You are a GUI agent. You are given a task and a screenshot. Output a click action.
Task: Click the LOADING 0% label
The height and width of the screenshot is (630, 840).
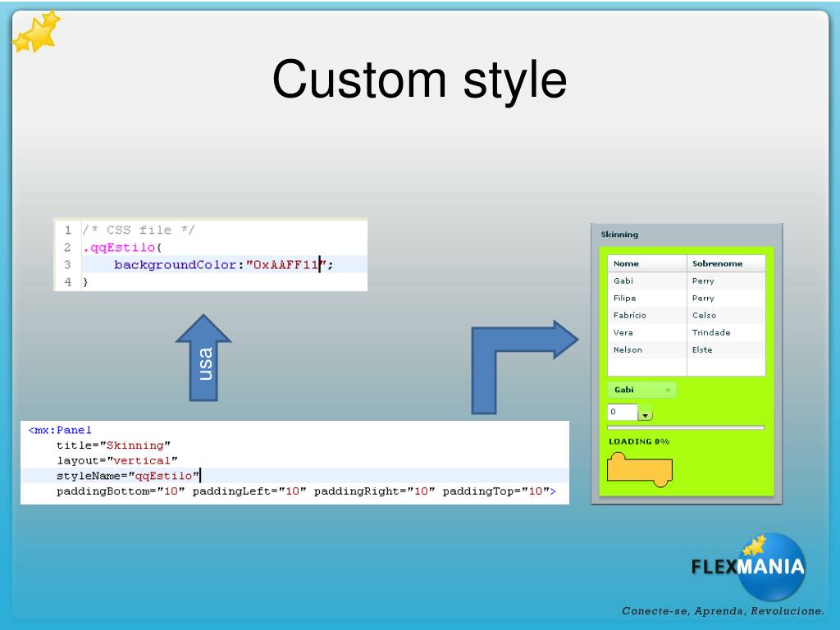coord(639,441)
